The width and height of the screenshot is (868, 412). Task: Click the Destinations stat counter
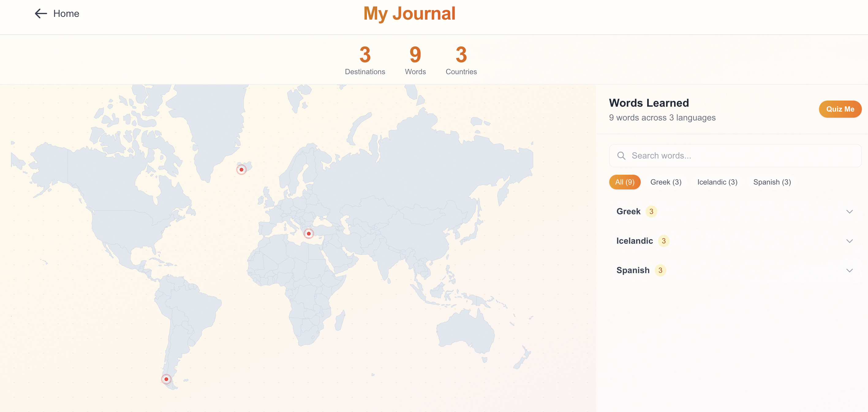[364, 60]
